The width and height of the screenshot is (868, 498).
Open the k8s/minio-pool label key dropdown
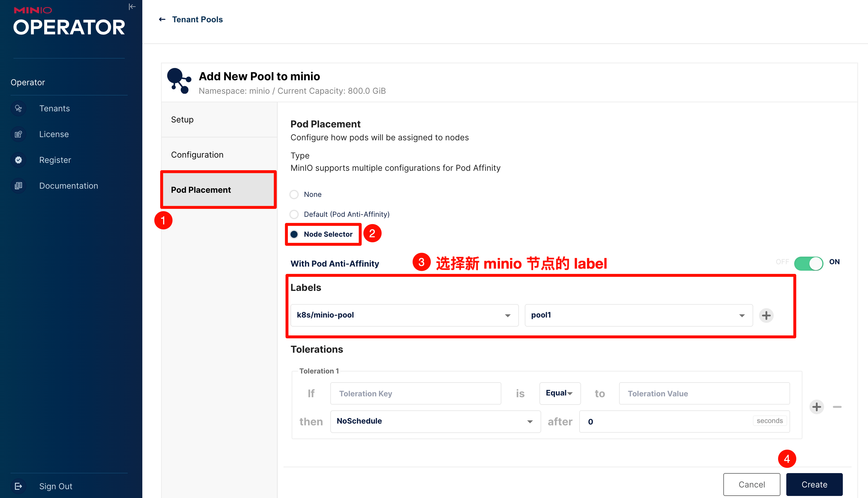click(x=404, y=315)
